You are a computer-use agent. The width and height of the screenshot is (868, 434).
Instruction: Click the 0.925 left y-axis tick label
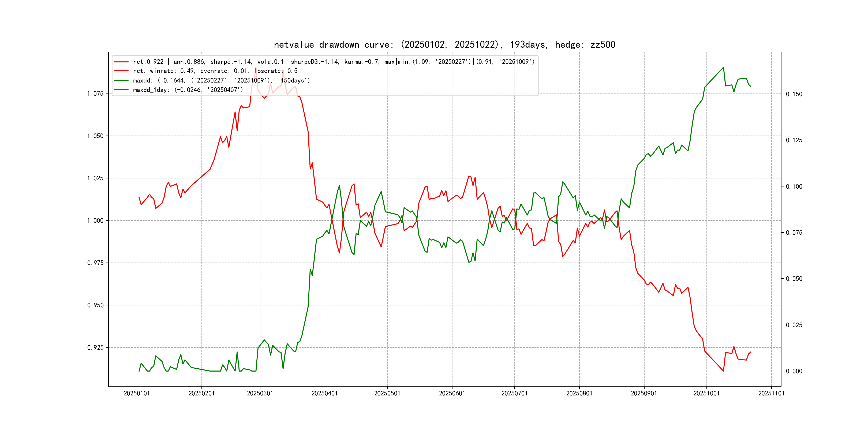click(x=95, y=348)
